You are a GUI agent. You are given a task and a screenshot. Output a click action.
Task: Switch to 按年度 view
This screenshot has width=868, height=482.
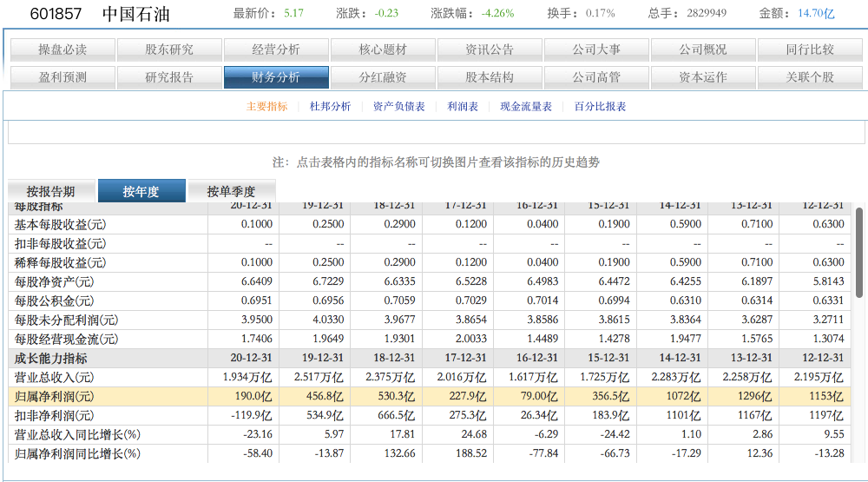141,191
